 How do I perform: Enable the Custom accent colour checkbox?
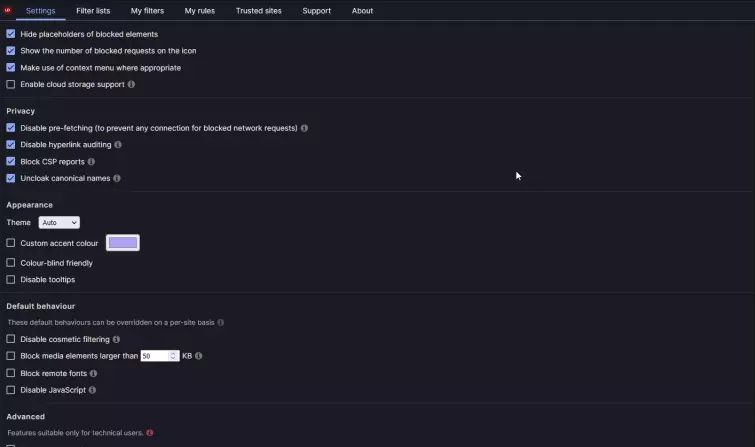click(11, 243)
